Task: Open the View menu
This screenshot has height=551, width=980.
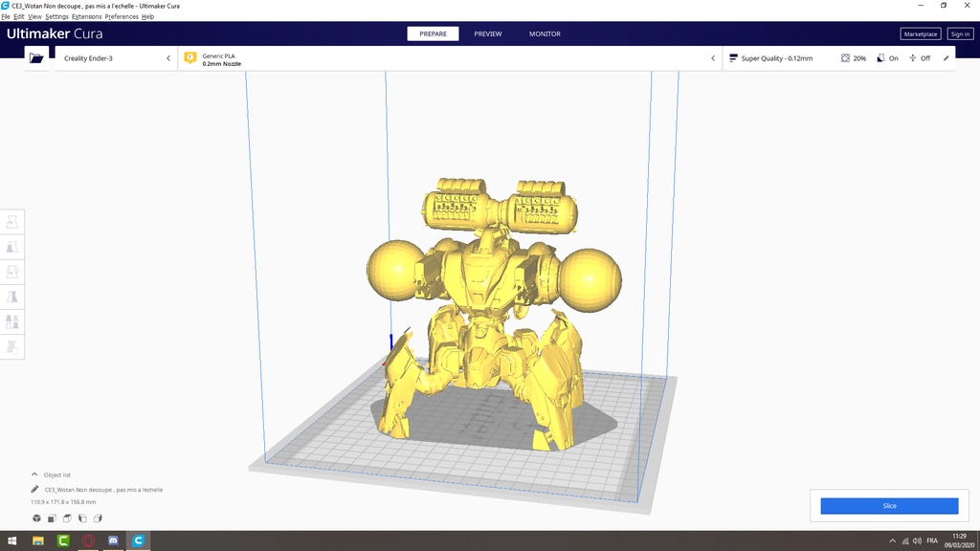Action: pyautogui.click(x=34, y=17)
